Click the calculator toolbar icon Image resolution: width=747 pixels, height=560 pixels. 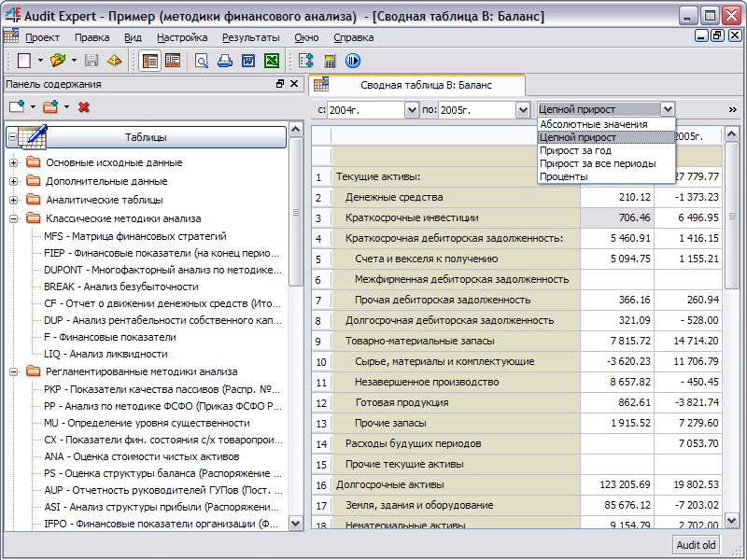point(330,61)
